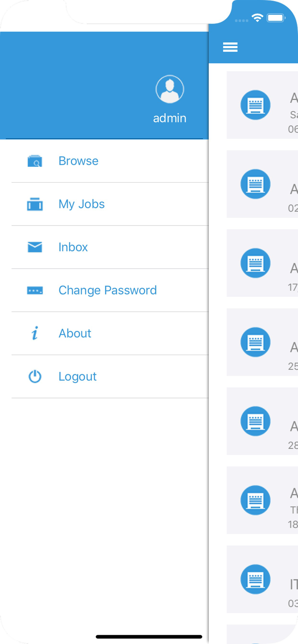Click job icon in card starting 02

tap(255, 184)
